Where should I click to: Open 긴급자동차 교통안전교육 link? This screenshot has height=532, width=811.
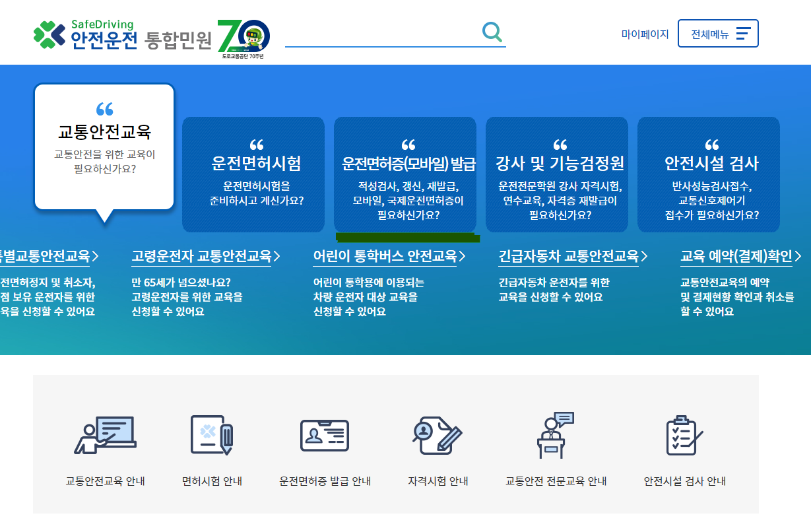pos(568,256)
